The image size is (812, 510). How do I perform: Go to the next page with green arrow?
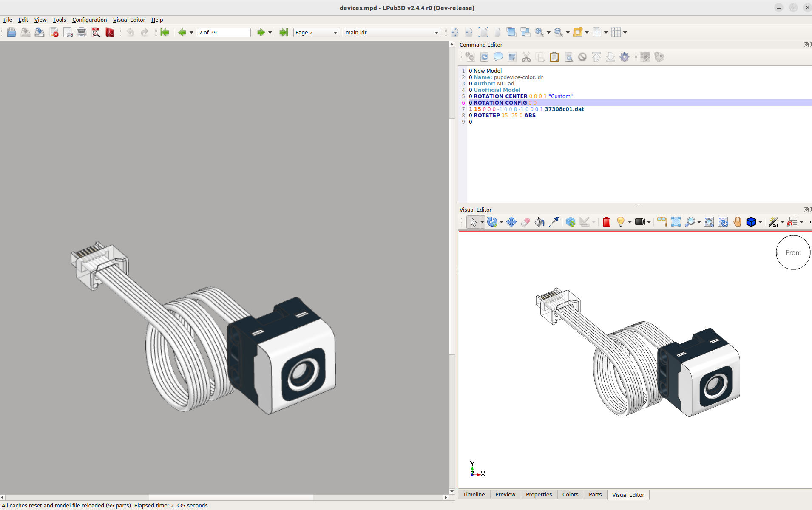[x=260, y=32]
